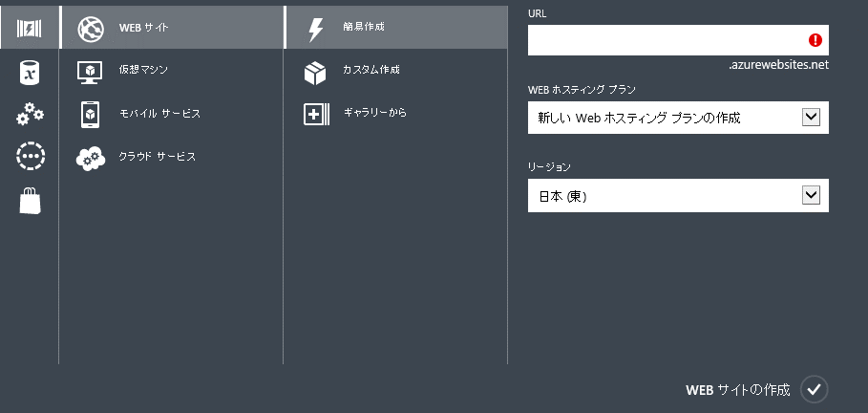Open the Network Services dashed circle icon
Screen dimensions: 868x413
coord(31,157)
